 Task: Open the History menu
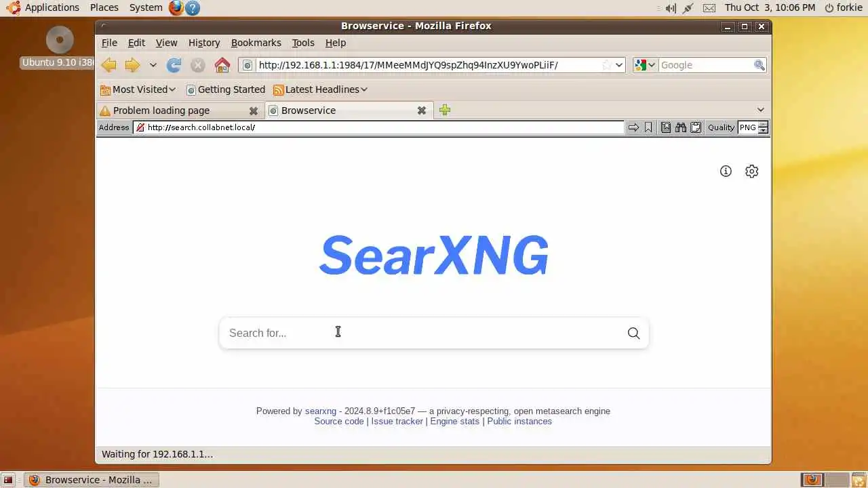point(204,43)
